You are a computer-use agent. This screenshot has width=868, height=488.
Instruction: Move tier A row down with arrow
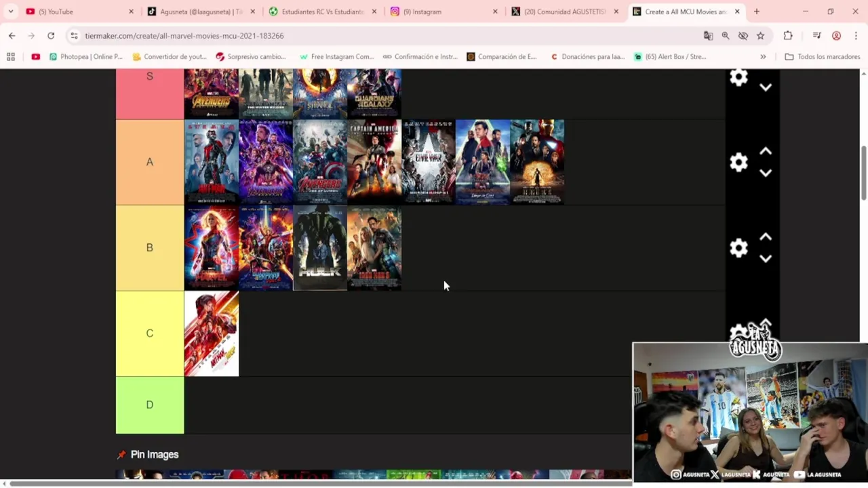click(x=766, y=173)
